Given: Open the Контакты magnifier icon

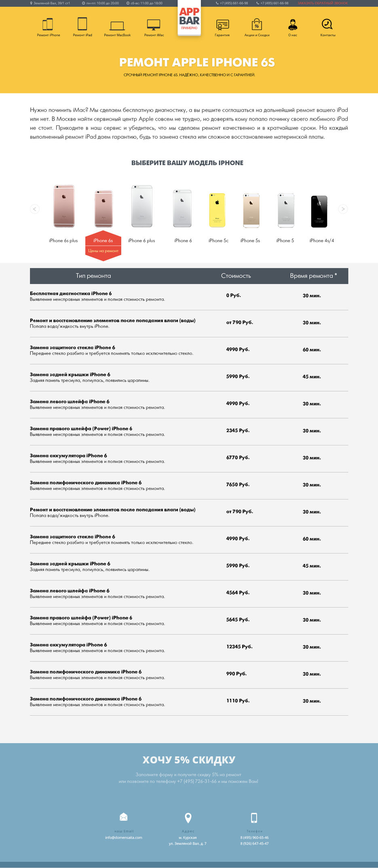Looking at the screenshot, I should click(327, 24).
